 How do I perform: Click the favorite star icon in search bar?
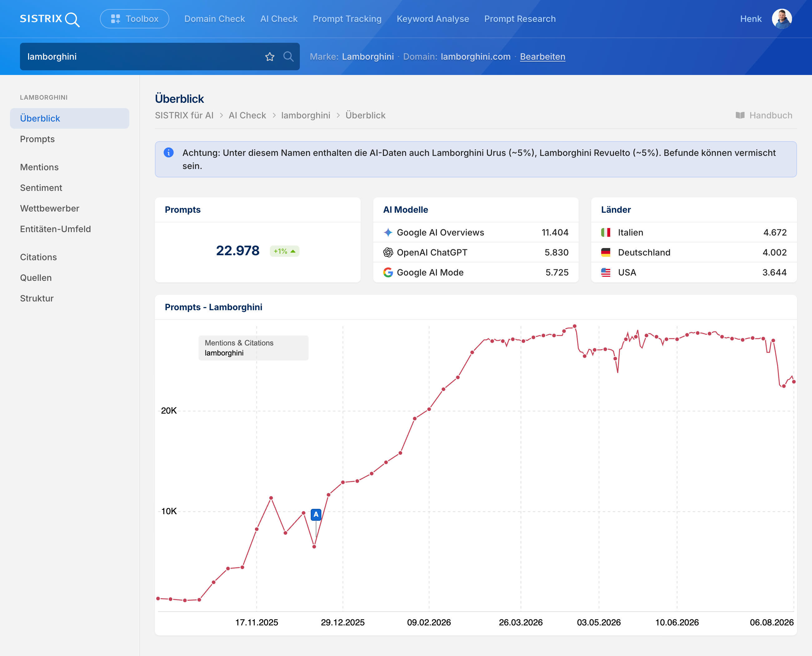tap(270, 57)
